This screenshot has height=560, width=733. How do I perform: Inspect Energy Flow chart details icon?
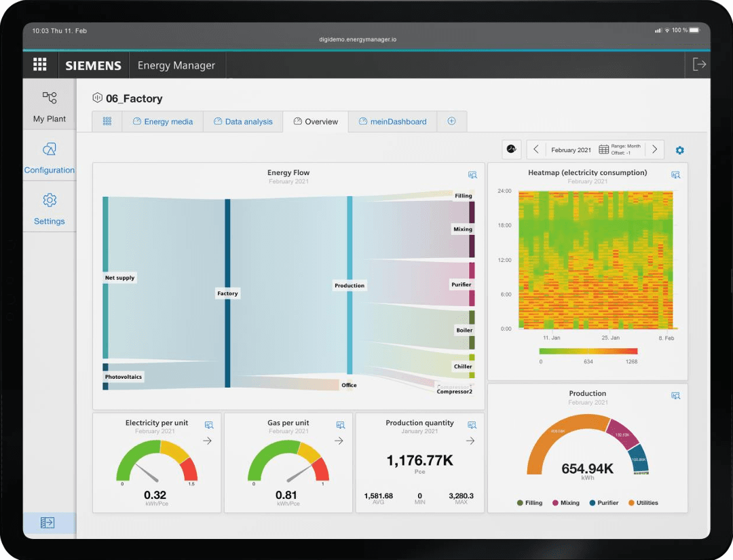click(x=472, y=174)
